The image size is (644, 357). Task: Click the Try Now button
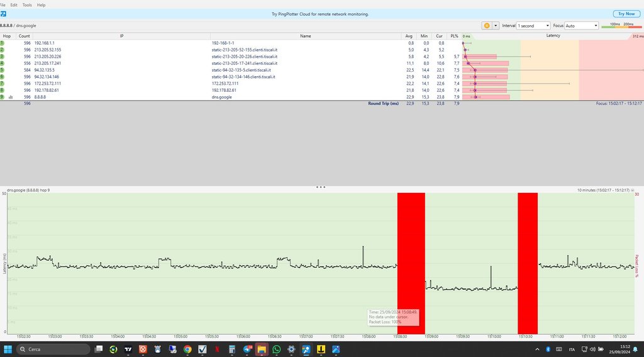click(626, 14)
